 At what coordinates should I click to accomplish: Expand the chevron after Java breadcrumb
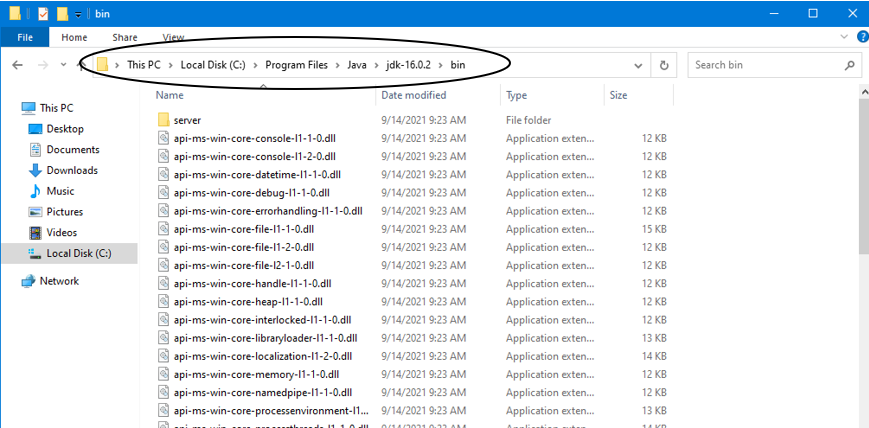(x=376, y=65)
